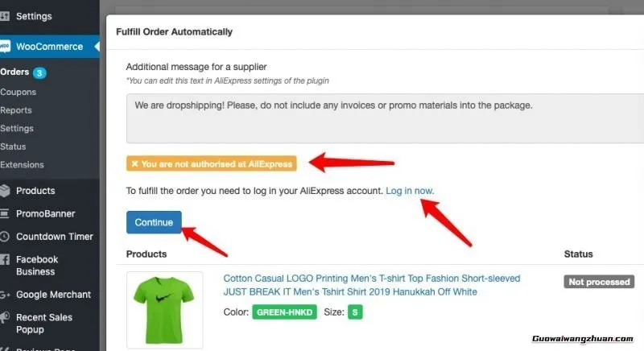Open the Coupons submenu item

(x=18, y=92)
